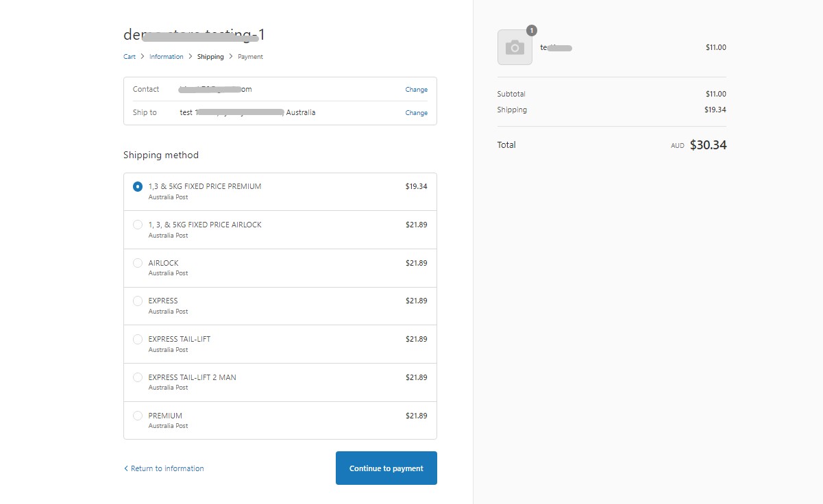823x504 pixels.
Task: Click the item quantity badge on product
Action: (532, 31)
